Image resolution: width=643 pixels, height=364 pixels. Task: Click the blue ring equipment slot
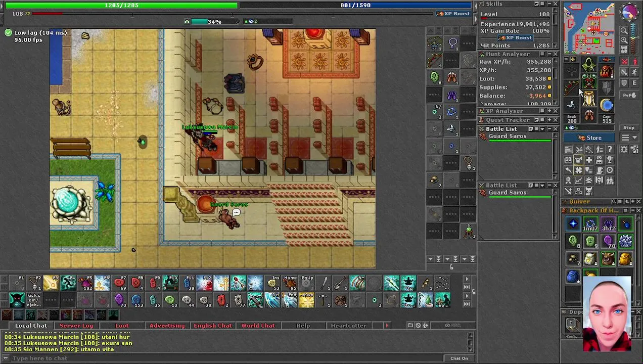point(607,105)
